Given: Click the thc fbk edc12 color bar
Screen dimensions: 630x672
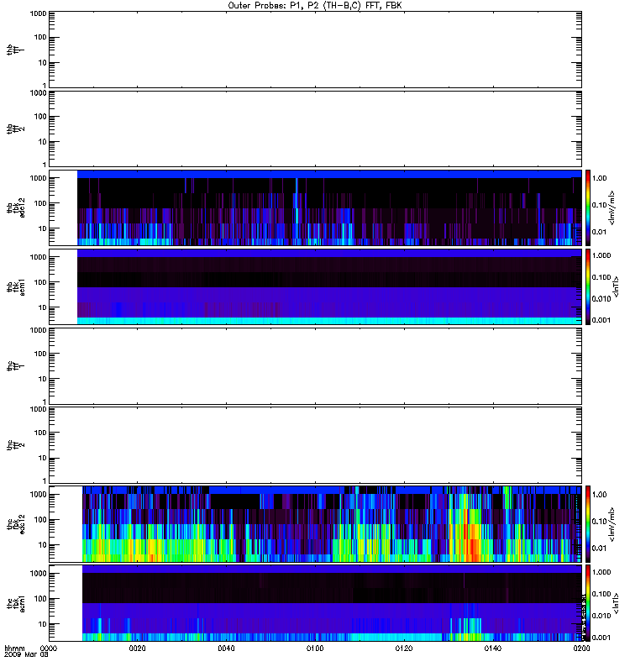Looking at the screenshot, I should click(x=588, y=524).
